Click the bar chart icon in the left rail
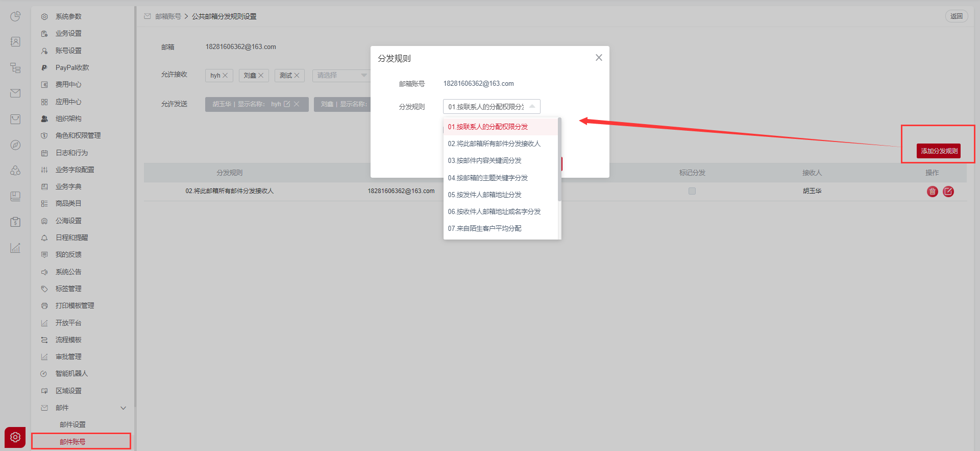Viewport: 980px width, 451px height. click(15, 248)
